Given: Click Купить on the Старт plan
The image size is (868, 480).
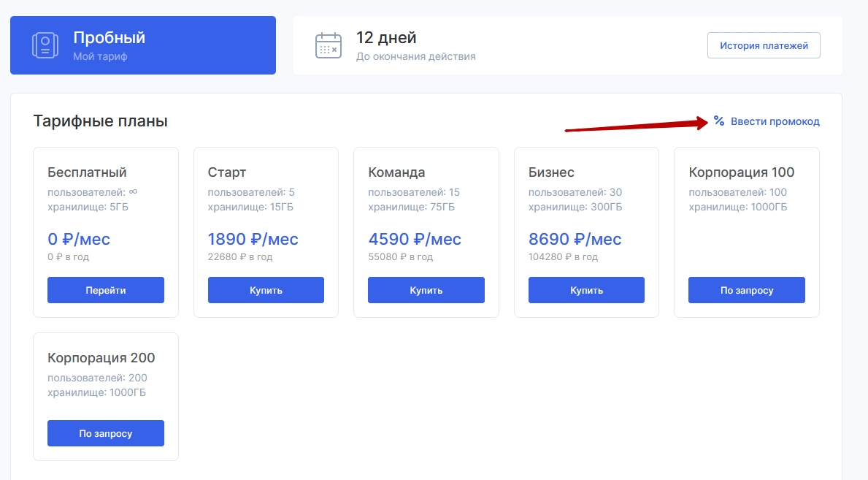Looking at the screenshot, I should 266,290.
